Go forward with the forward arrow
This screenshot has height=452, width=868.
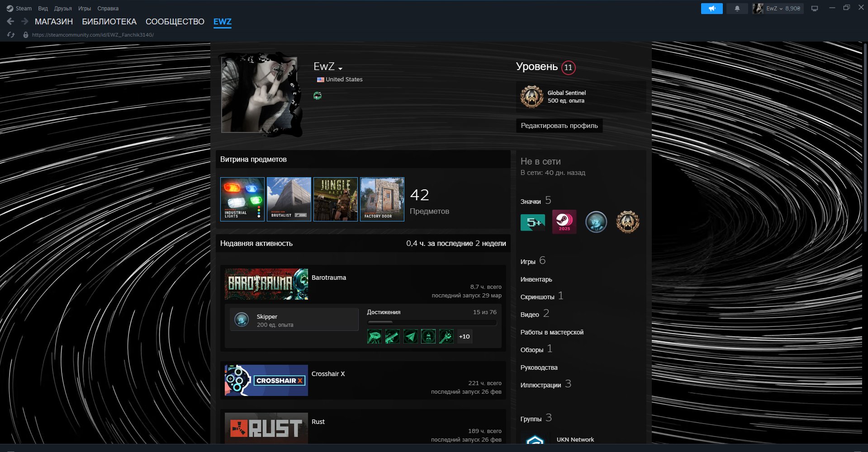pyautogui.click(x=24, y=21)
